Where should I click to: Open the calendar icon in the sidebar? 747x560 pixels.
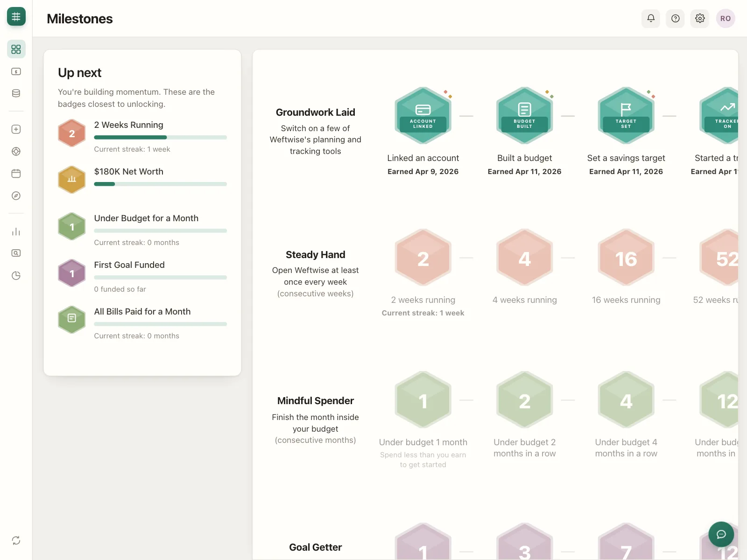coord(16,174)
